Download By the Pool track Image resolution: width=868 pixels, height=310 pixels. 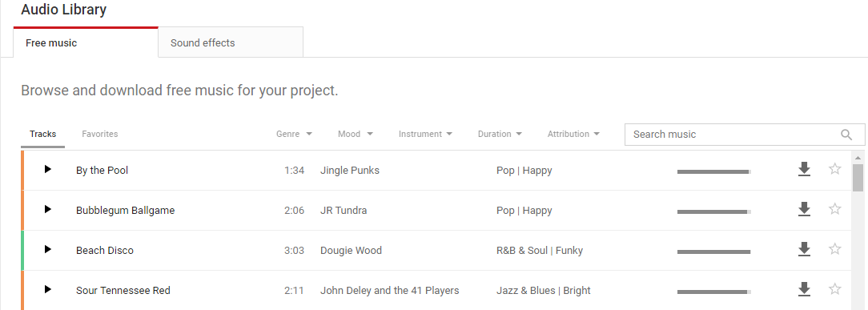tap(804, 169)
